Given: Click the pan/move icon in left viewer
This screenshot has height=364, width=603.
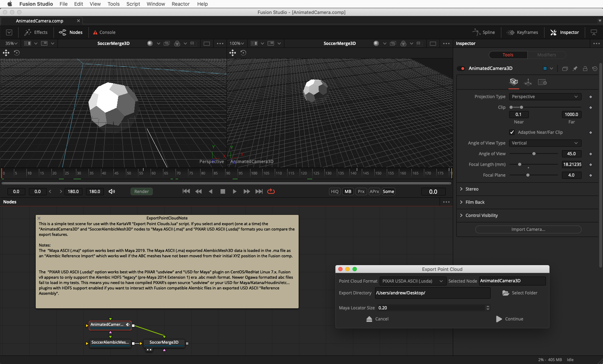Looking at the screenshot, I should click(6, 53).
